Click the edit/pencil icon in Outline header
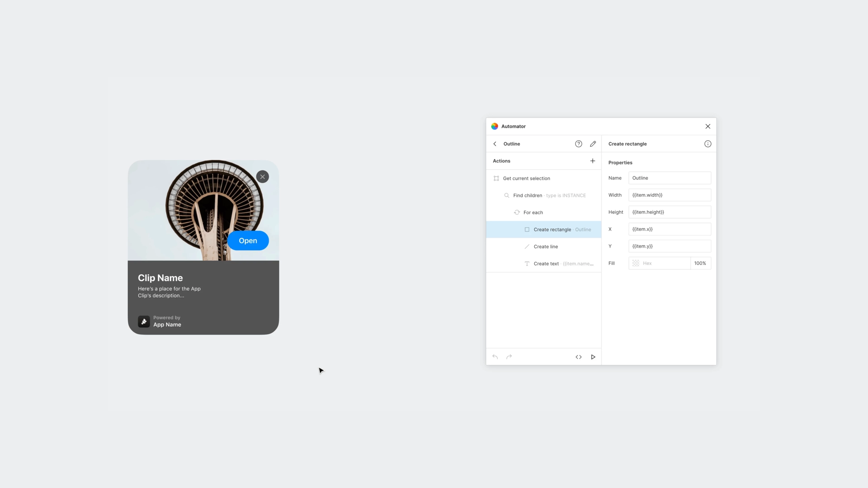 [593, 144]
